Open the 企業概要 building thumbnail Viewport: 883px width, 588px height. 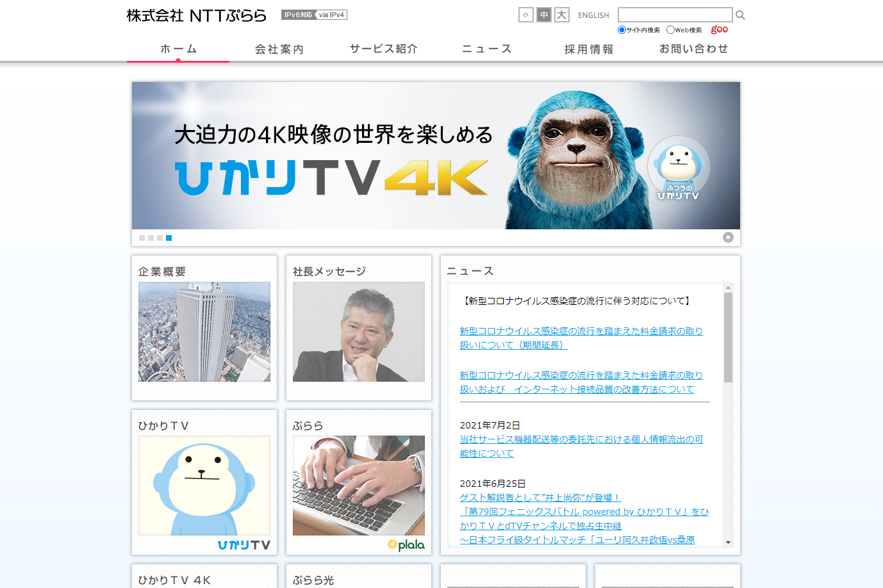pyautogui.click(x=204, y=332)
